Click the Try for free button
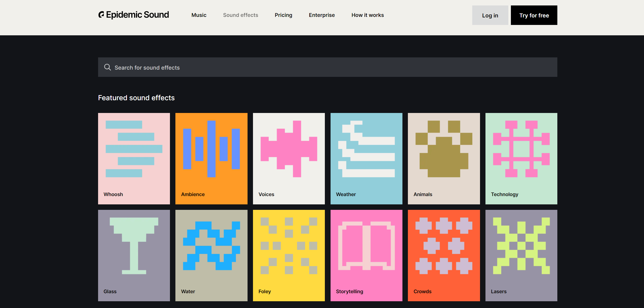Viewport: 644px width, 308px height. (x=534, y=15)
